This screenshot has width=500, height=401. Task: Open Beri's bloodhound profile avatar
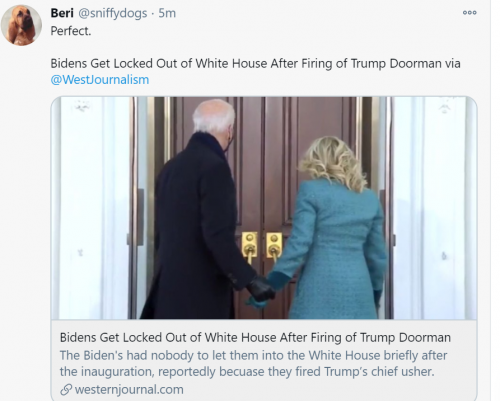coord(21,25)
